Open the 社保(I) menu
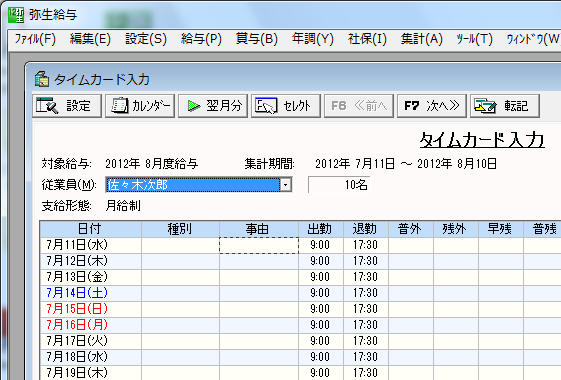 [x=367, y=39]
